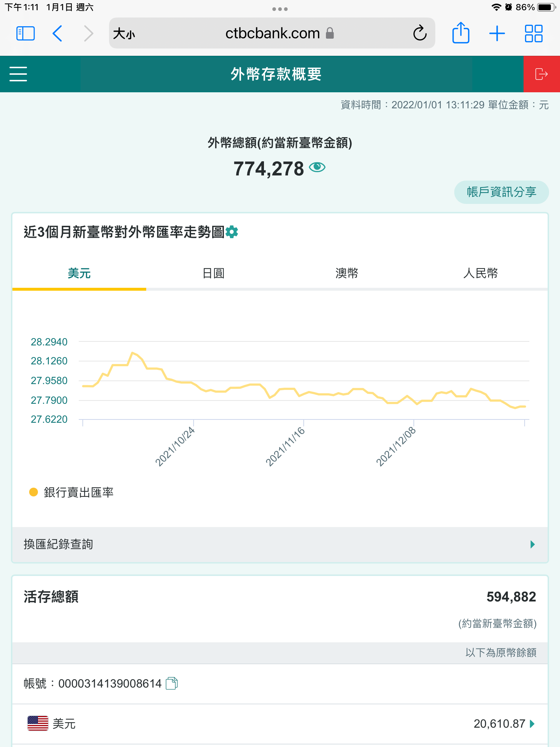Expand the 美元 balance 20,610.87 details
560x747 pixels.
pyautogui.click(x=532, y=724)
